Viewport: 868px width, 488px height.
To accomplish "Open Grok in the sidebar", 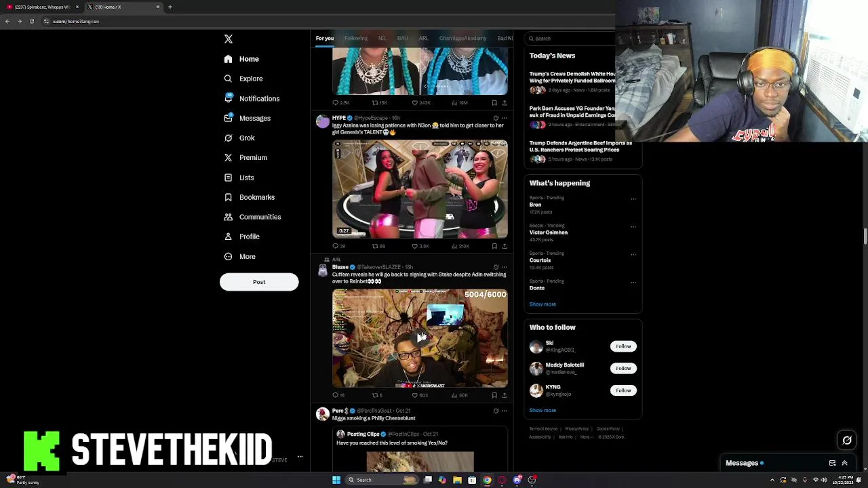I will tap(239, 138).
